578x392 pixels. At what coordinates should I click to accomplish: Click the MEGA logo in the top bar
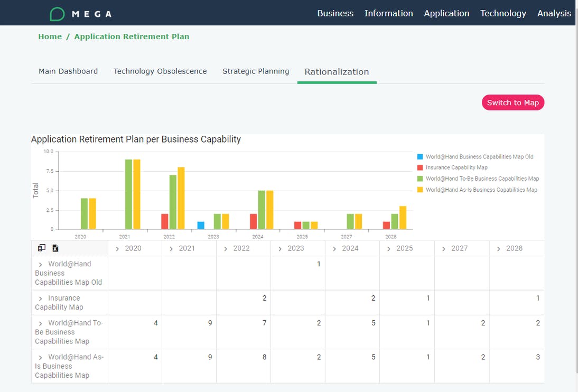79,13
